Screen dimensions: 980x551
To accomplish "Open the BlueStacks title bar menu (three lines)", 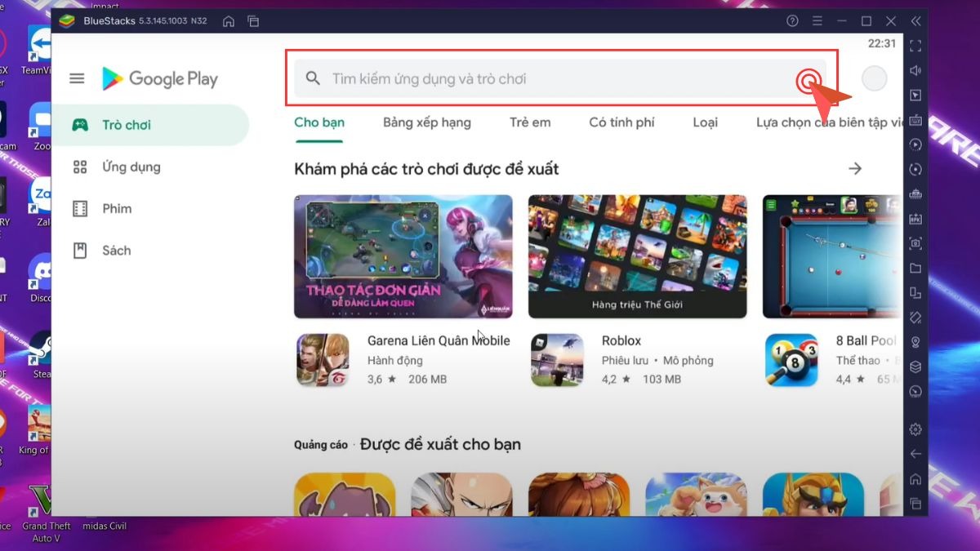I will pyautogui.click(x=817, y=21).
